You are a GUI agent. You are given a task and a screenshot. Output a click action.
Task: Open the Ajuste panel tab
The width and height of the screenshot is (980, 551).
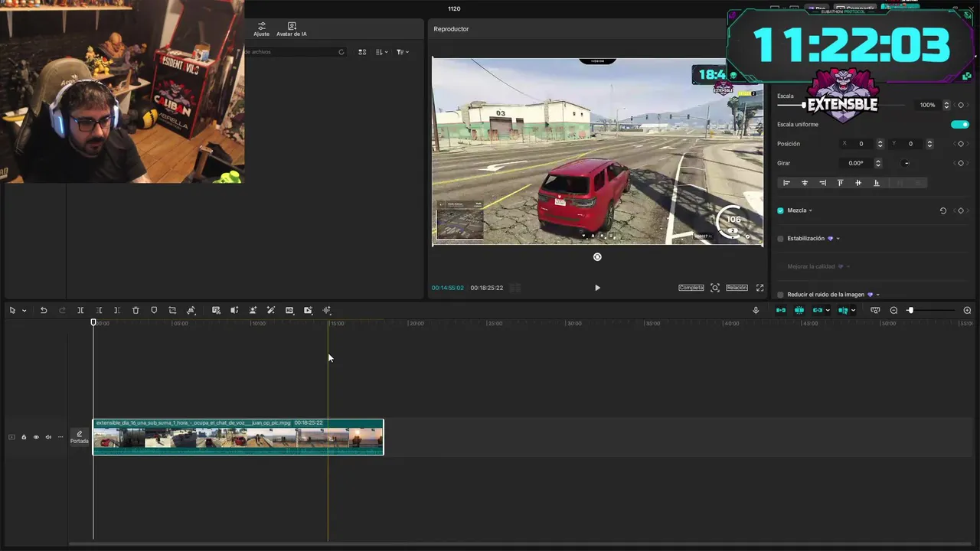click(261, 29)
